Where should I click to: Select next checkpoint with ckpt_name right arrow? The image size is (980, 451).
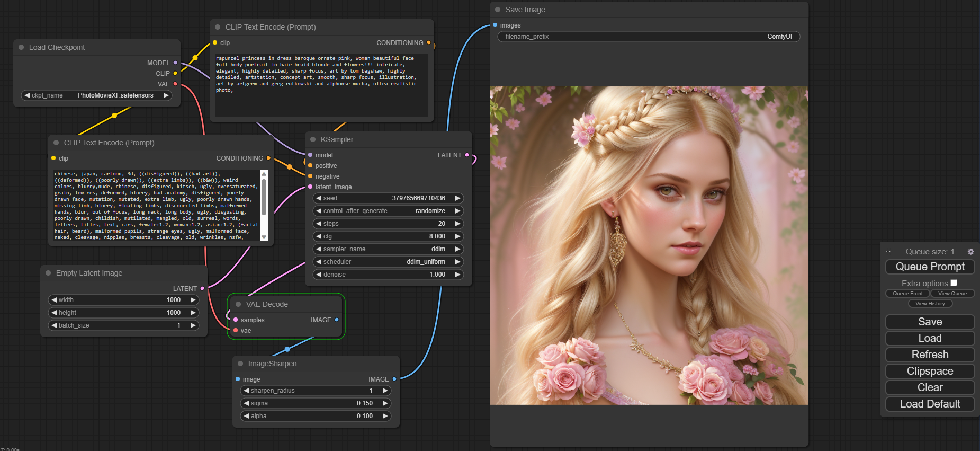pos(166,95)
